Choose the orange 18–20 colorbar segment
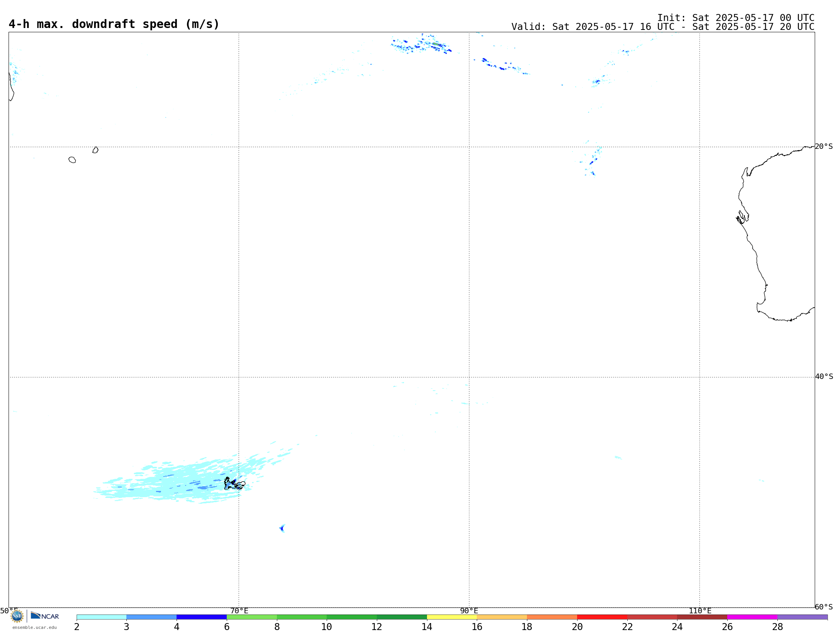Image resolution: width=840 pixels, height=632 pixels. [x=552, y=617]
